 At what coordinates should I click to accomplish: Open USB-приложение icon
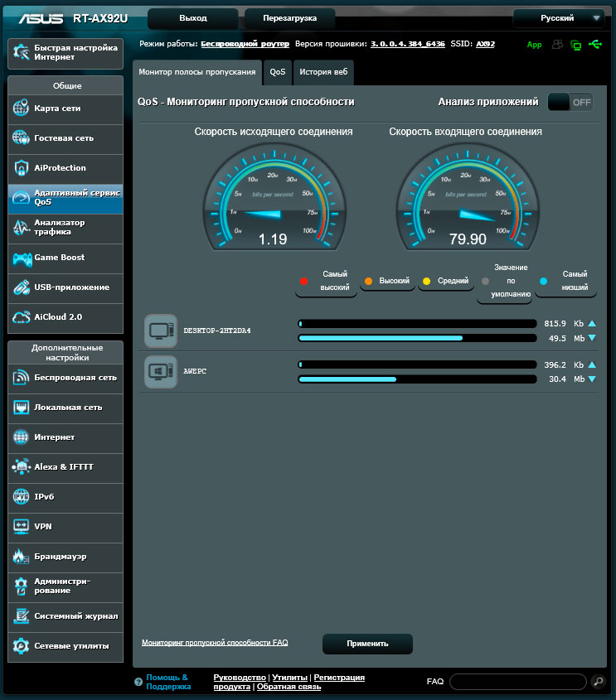(21, 287)
